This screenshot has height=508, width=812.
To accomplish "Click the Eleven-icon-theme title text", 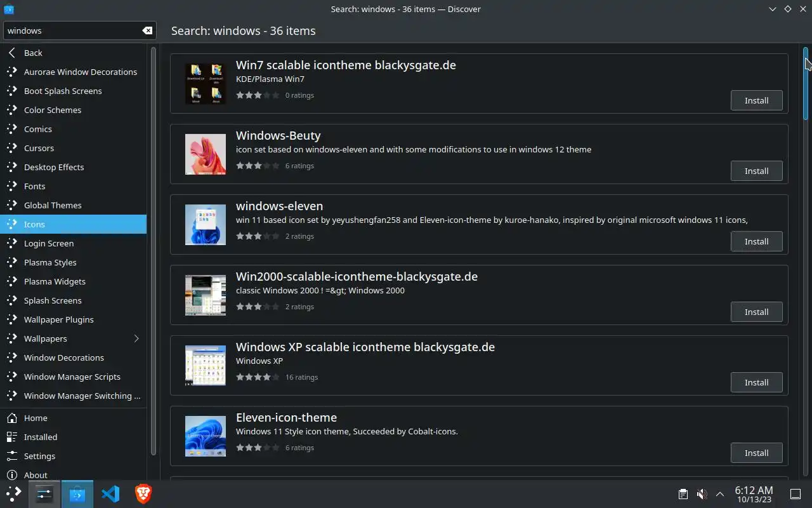I will (x=286, y=417).
